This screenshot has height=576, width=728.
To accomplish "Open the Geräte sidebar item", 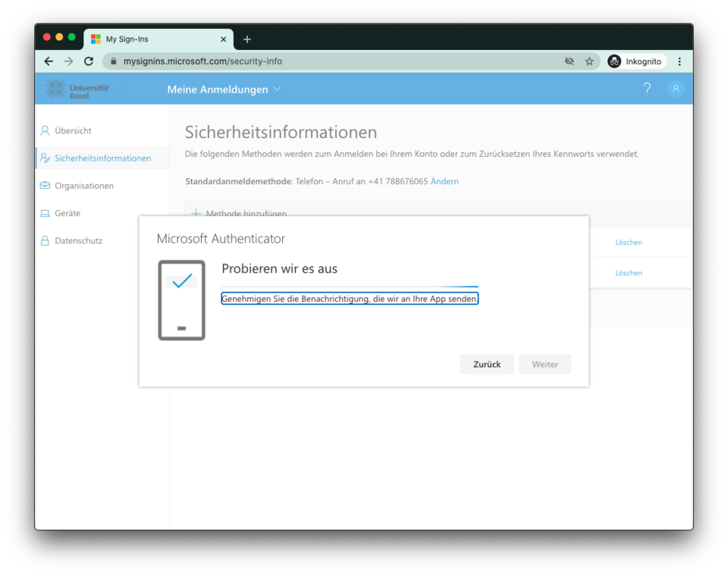I will [67, 213].
